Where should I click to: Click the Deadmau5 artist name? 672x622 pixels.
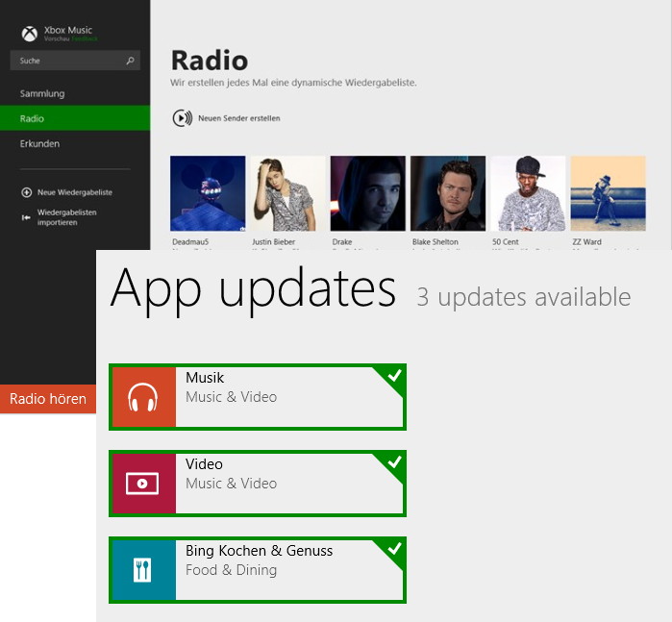coord(190,241)
